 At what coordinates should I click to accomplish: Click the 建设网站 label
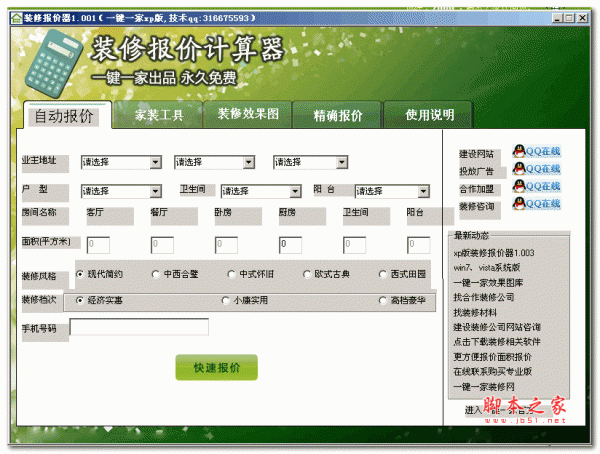tap(476, 154)
